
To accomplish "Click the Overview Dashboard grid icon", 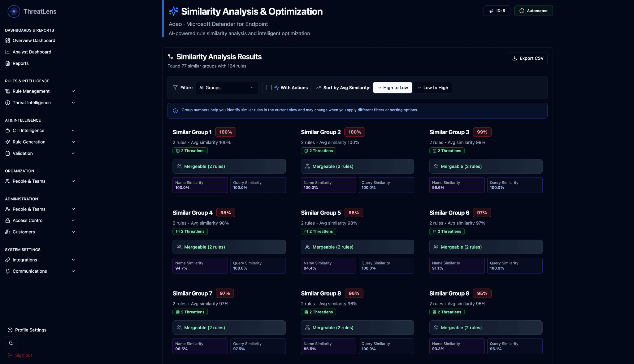I will [8, 41].
